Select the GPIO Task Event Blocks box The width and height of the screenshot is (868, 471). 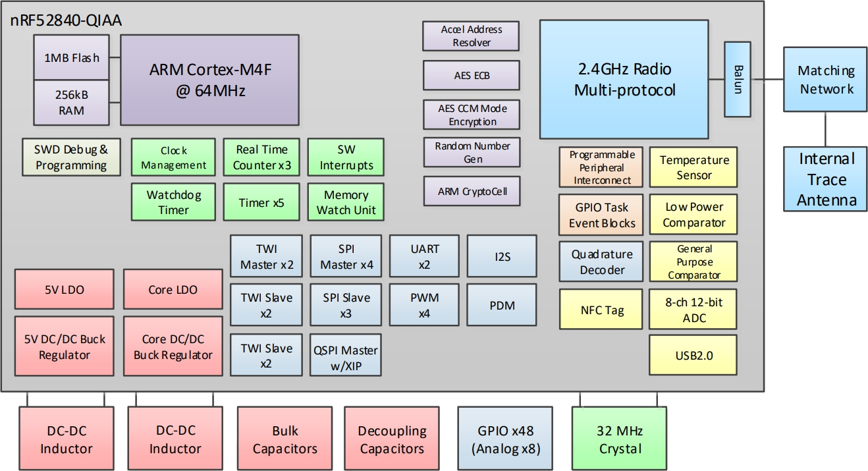click(x=602, y=215)
